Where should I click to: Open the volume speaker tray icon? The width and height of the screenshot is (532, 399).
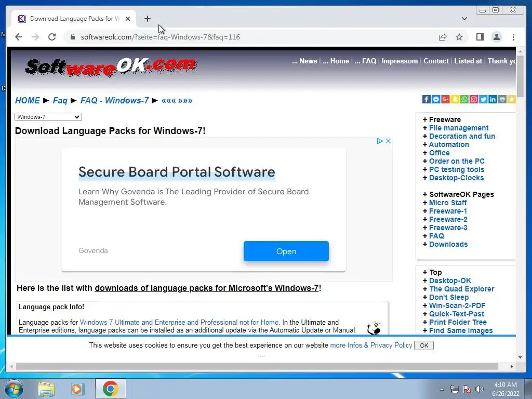[x=479, y=389]
